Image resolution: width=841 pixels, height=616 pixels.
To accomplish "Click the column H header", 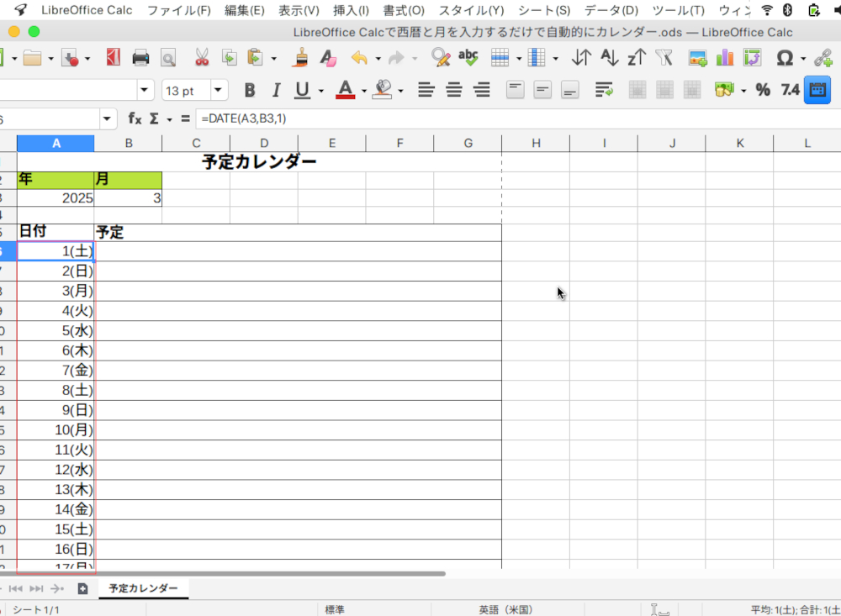I will [x=536, y=143].
